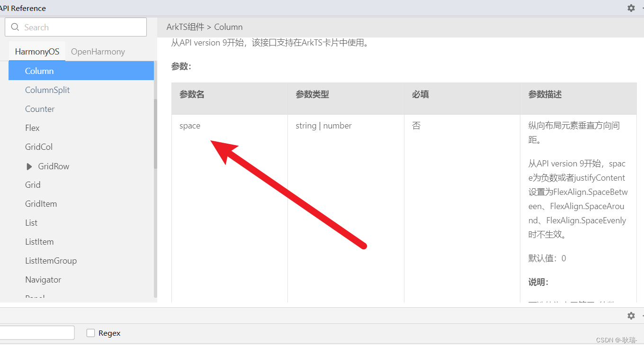Click the API Reference panel title
Image resolution: width=644 pixels, height=348 pixels.
point(23,8)
